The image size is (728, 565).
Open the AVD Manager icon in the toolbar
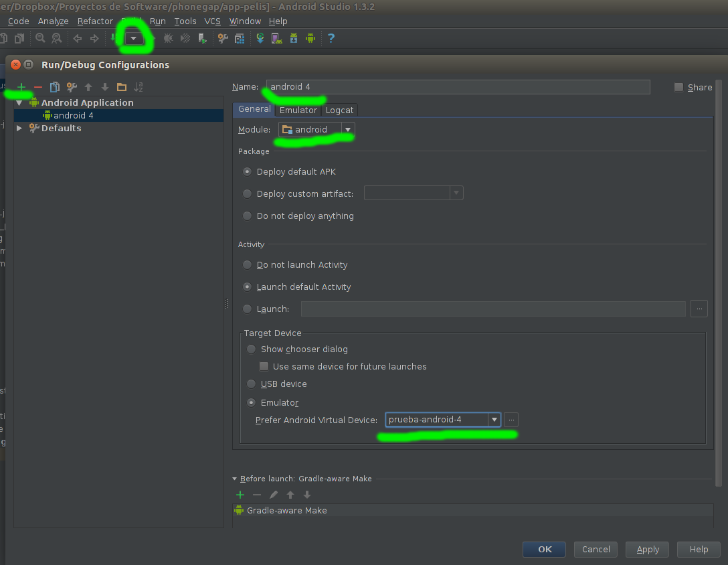pos(276,38)
